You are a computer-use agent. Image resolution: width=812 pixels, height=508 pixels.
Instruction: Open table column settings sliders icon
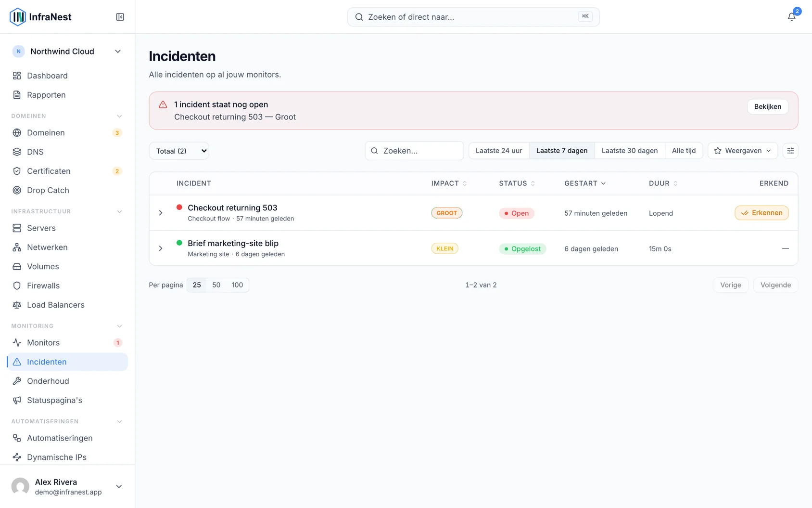pyautogui.click(x=790, y=151)
